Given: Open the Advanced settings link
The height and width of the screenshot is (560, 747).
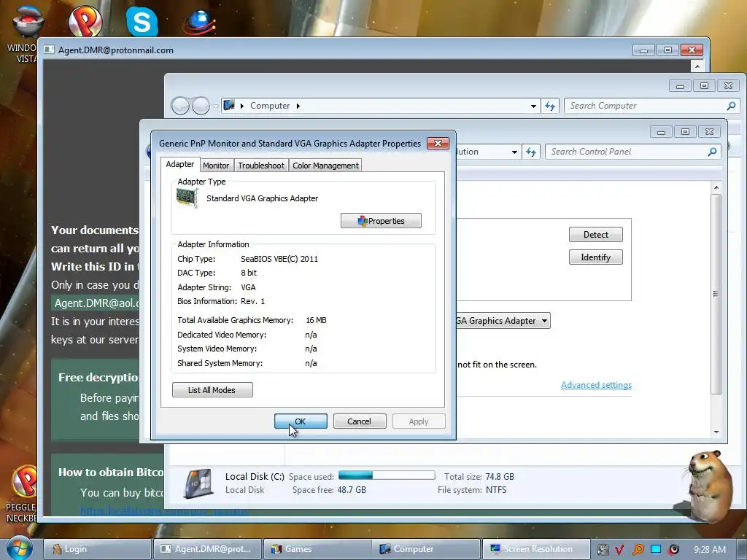Looking at the screenshot, I should point(596,385).
